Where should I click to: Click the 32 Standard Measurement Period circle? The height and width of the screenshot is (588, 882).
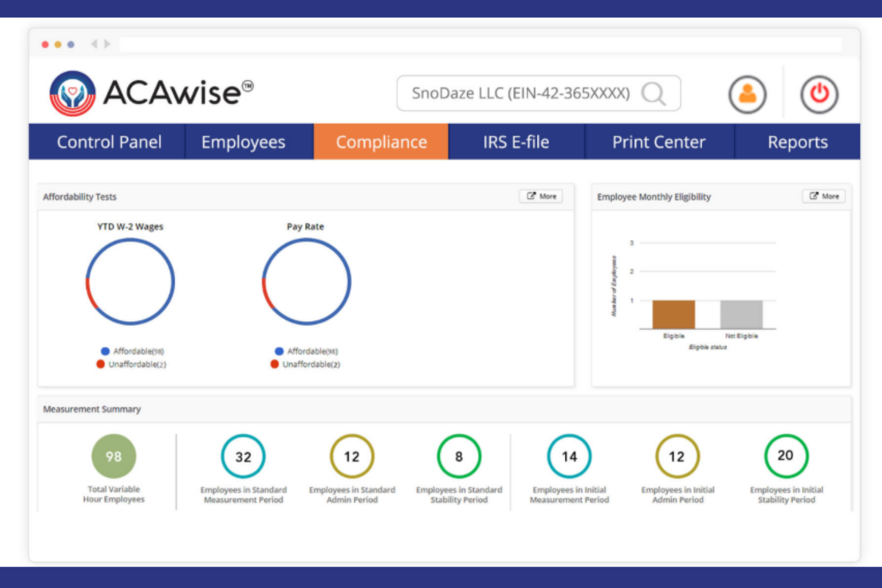click(243, 456)
